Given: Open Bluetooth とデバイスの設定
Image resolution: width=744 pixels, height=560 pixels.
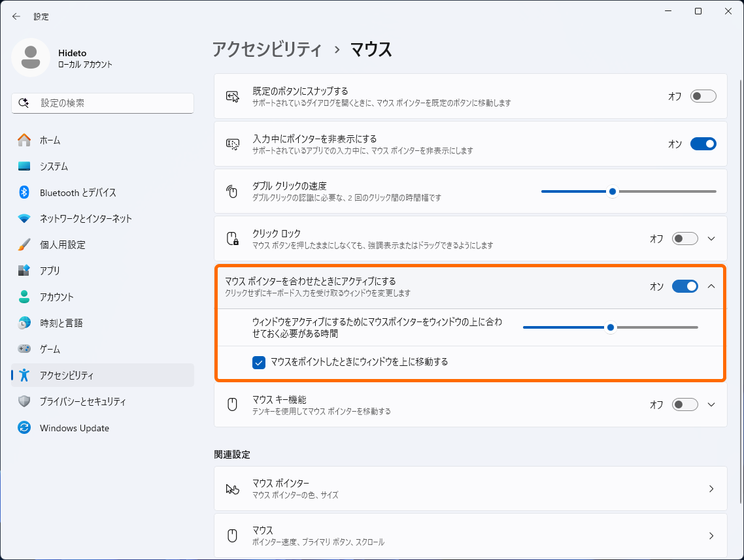Looking at the screenshot, I should (65, 192).
